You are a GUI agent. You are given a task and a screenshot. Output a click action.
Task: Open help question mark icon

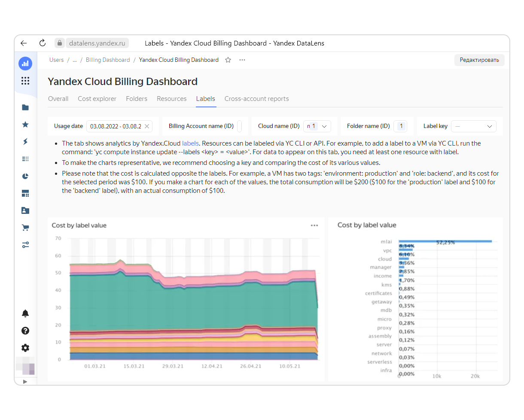point(25,331)
